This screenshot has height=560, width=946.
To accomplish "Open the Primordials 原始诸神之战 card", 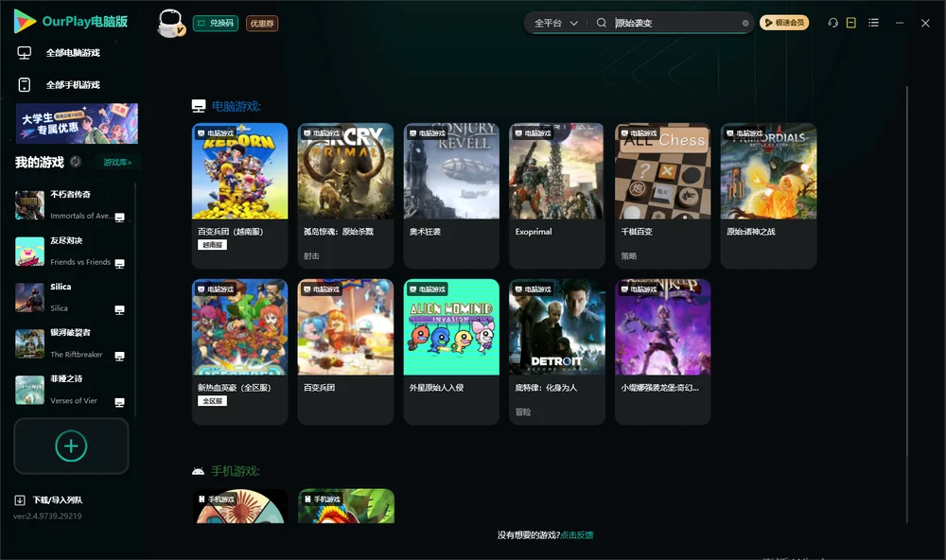I will pyautogui.click(x=768, y=196).
